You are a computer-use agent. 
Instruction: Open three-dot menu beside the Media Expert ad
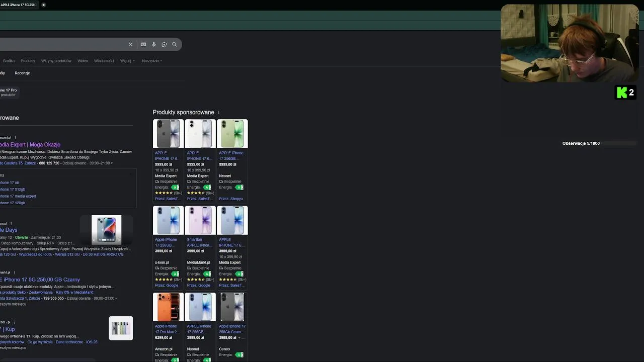coord(15,137)
